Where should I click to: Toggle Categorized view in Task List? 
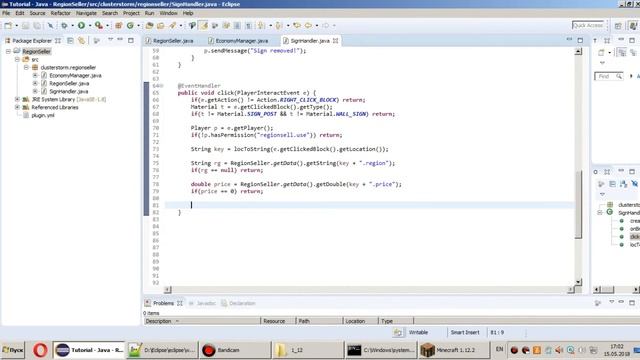click(621, 53)
